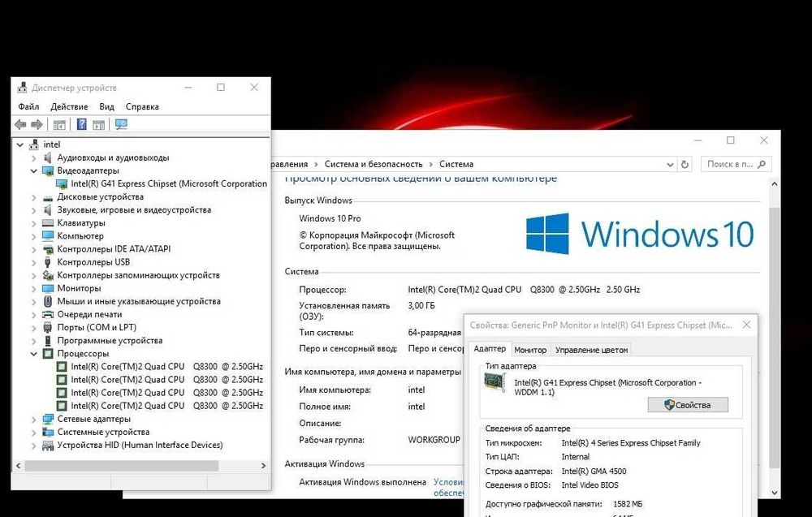Click the adapter card icon in properties dialog
Viewport: 812px width, 517px height.
coord(495,383)
